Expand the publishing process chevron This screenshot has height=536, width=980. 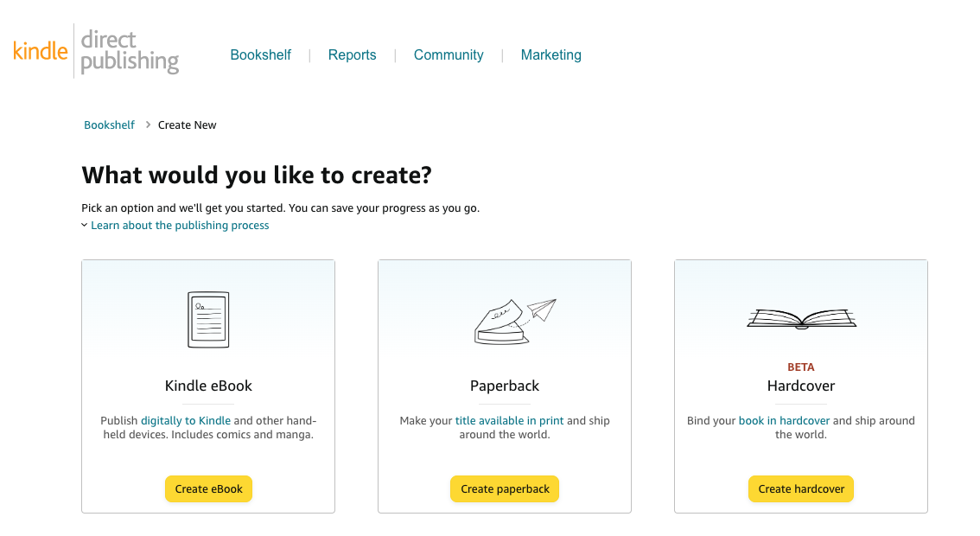click(85, 225)
